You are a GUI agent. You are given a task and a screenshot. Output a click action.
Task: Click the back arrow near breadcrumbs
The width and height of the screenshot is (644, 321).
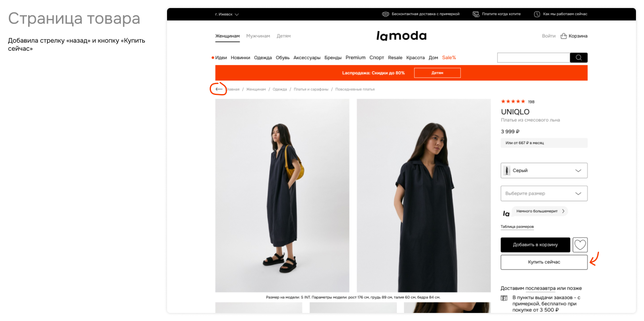coord(219,89)
